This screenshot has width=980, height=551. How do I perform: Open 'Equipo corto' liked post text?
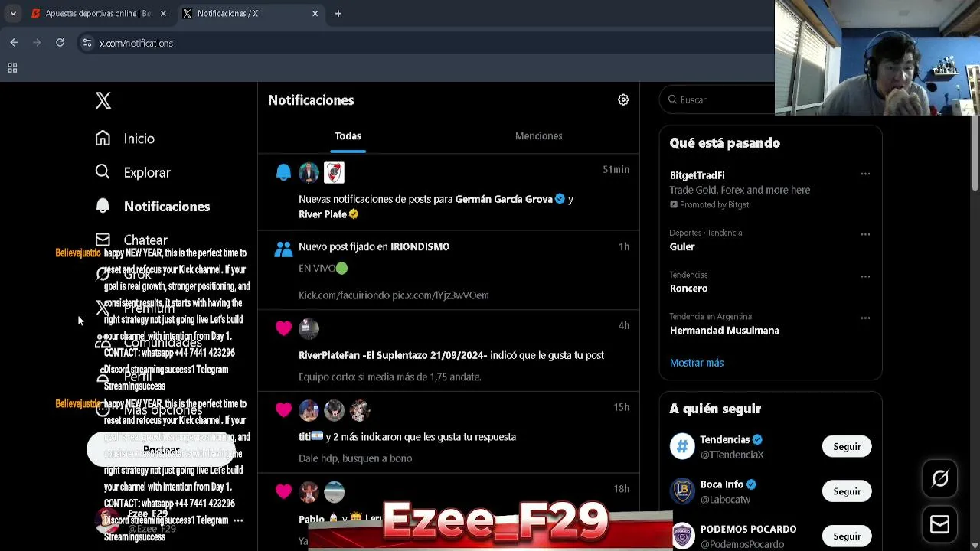pos(390,377)
